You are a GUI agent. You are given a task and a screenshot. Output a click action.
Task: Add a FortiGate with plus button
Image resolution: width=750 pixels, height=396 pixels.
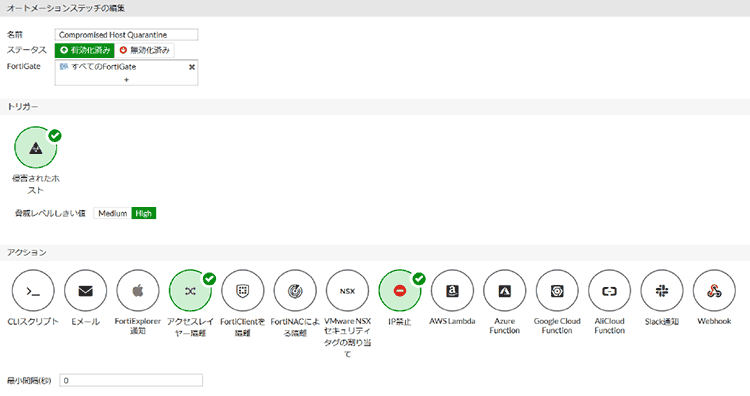126,80
